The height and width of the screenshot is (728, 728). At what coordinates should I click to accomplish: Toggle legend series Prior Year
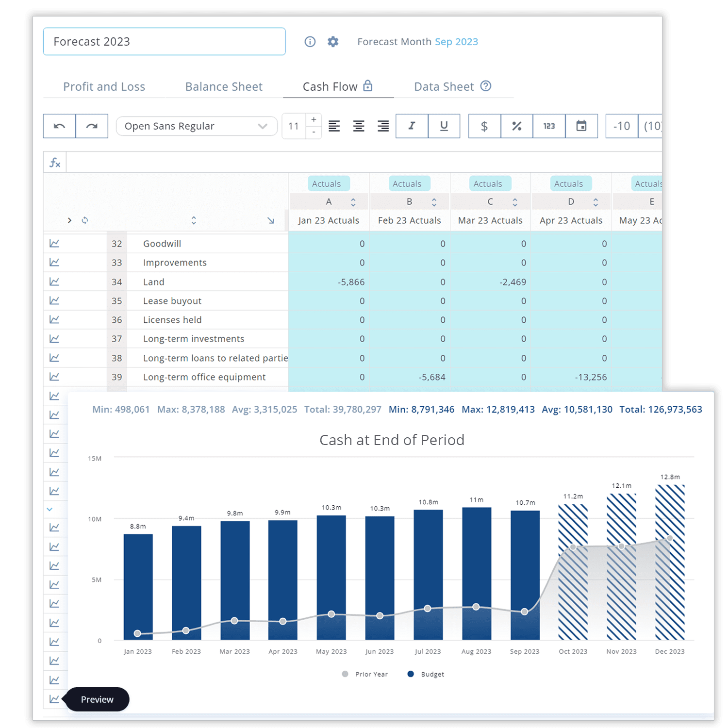[x=365, y=674]
